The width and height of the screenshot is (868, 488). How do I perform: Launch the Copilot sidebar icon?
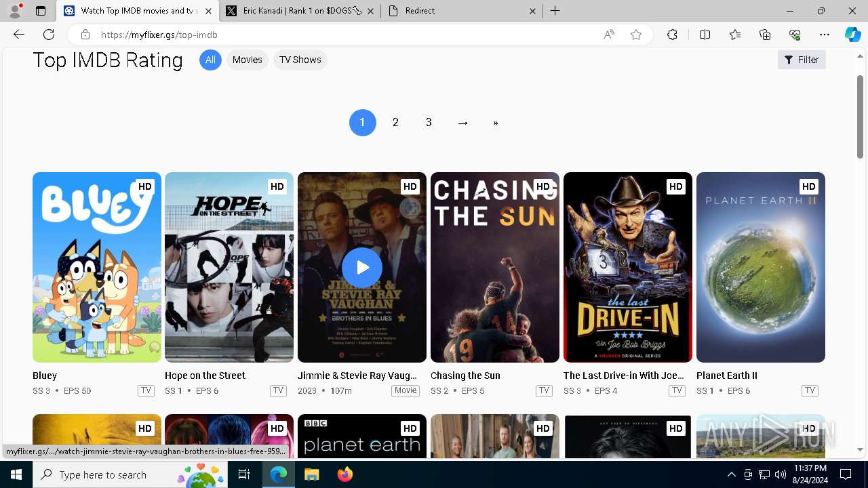pyautogui.click(x=852, y=35)
